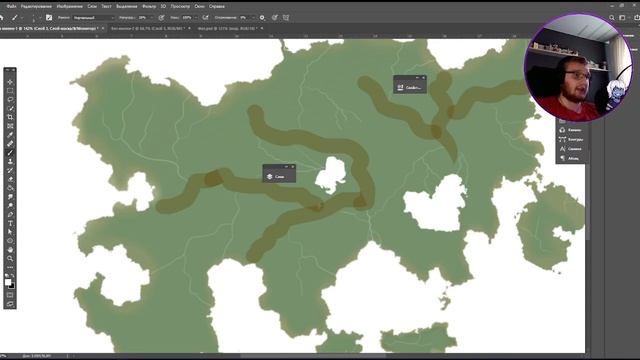Select the Move tool
This screenshot has width=640, height=360.
(x=10, y=82)
